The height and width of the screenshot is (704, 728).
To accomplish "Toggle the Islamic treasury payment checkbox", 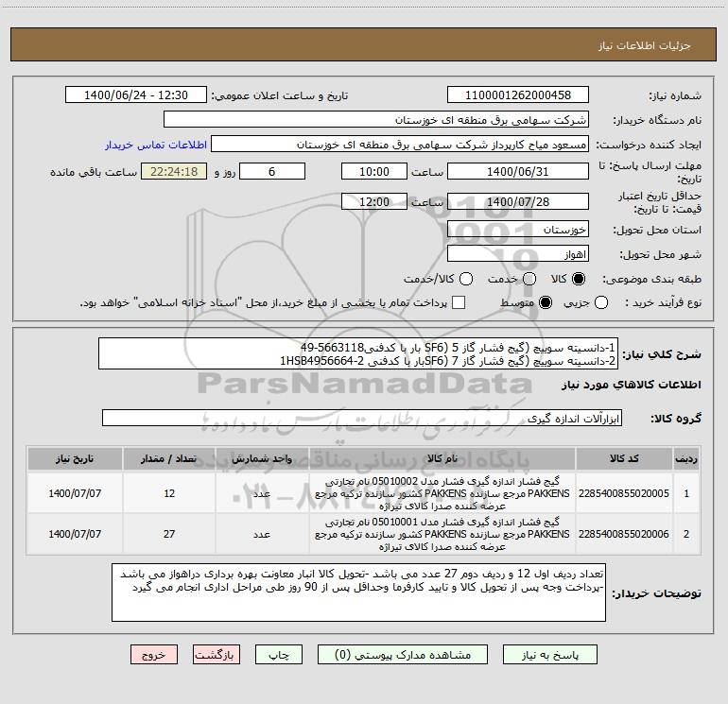I will 459,302.
